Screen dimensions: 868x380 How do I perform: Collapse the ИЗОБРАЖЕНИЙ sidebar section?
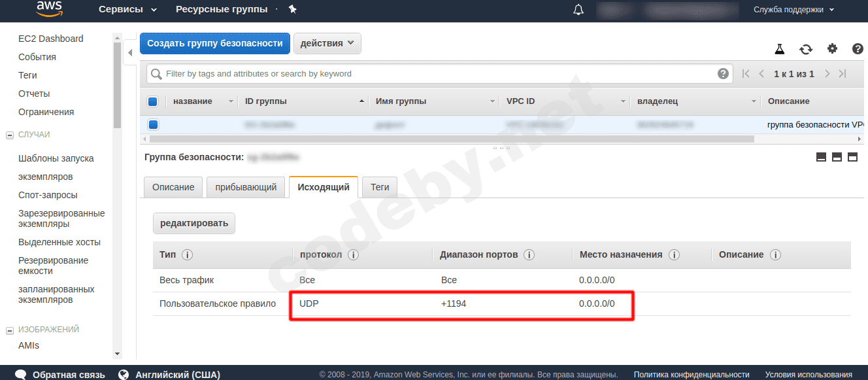pyautogui.click(x=10, y=330)
